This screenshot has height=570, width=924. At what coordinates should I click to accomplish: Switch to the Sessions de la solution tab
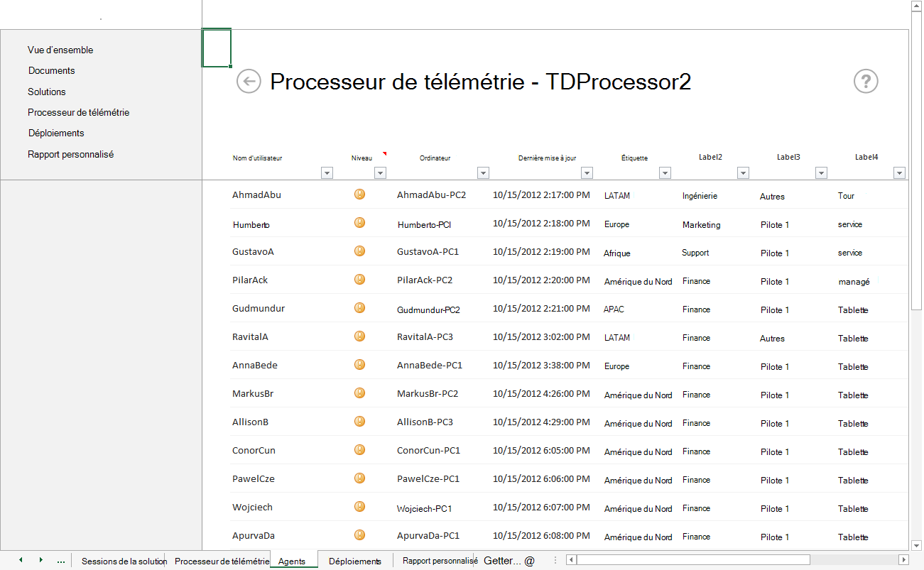point(124,561)
